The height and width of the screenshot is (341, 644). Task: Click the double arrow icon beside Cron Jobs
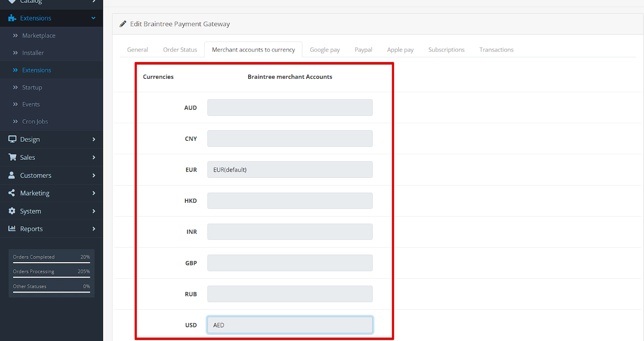(15, 122)
